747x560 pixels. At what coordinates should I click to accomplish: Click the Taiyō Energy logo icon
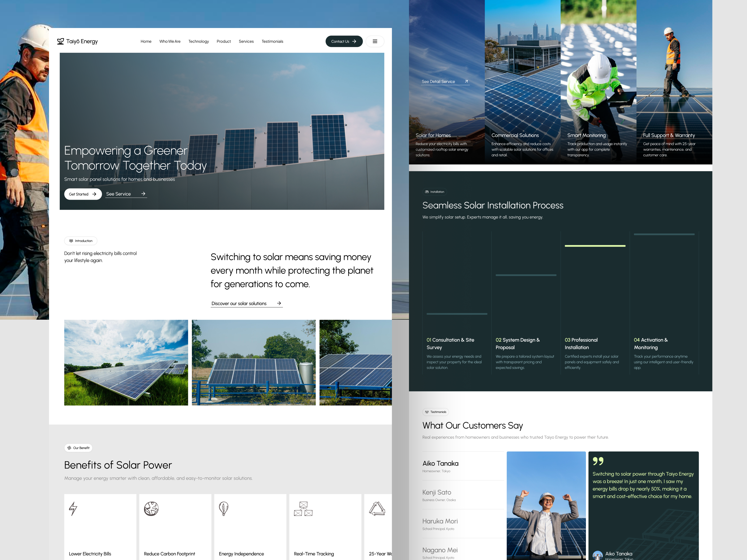click(x=60, y=41)
